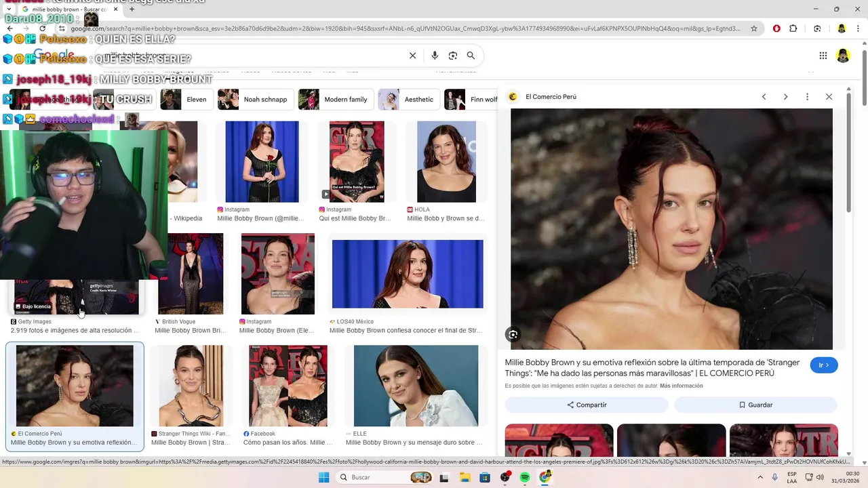Image resolution: width=868 pixels, height=488 pixels.
Task: Search inside image with Lens overlay icon
Action: point(513,334)
